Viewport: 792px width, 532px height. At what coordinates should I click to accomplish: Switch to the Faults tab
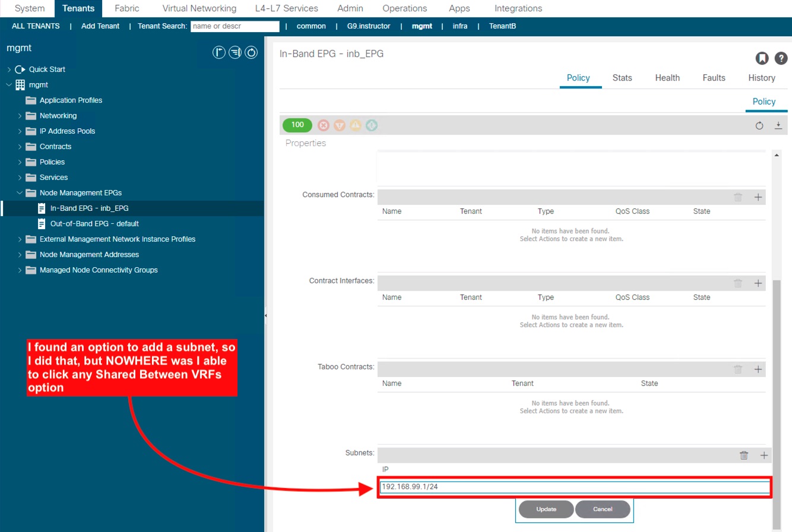point(714,78)
